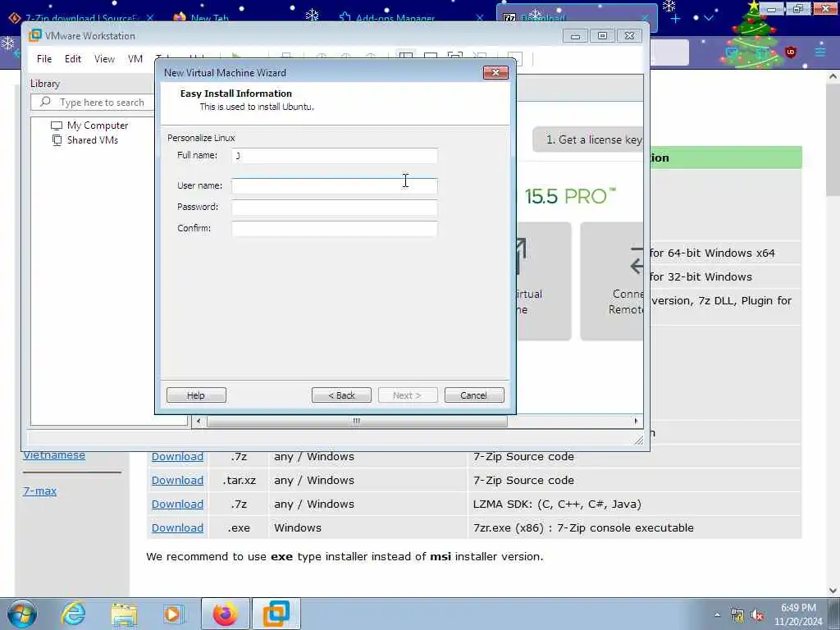
Task: Show hidden system tray icons
Action: click(717, 615)
